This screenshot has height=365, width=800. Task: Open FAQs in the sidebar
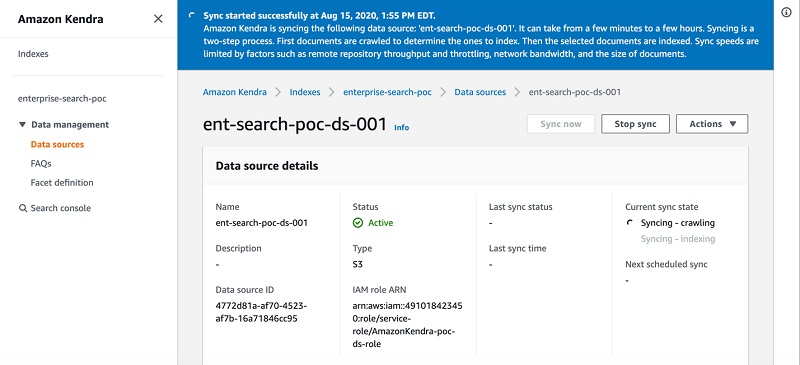tap(41, 164)
